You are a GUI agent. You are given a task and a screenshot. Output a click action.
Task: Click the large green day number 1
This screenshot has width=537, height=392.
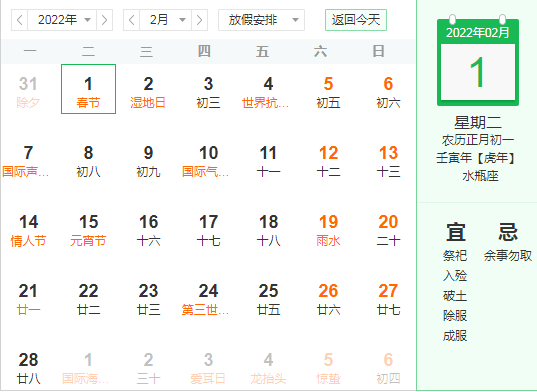(x=477, y=73)
